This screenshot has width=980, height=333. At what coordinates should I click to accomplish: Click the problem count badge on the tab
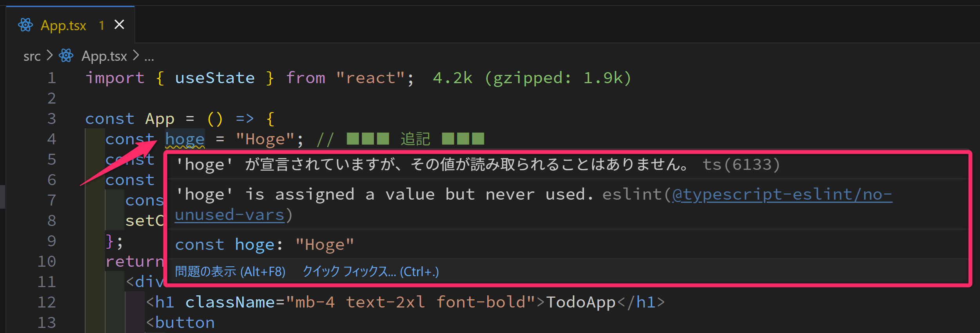pos(102,25)
